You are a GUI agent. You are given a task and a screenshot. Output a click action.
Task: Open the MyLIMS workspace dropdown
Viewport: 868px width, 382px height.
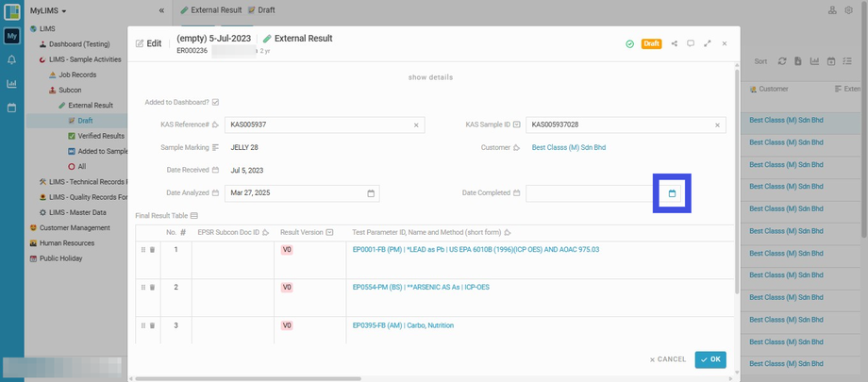pyautogui.click(x=48, y=10)
